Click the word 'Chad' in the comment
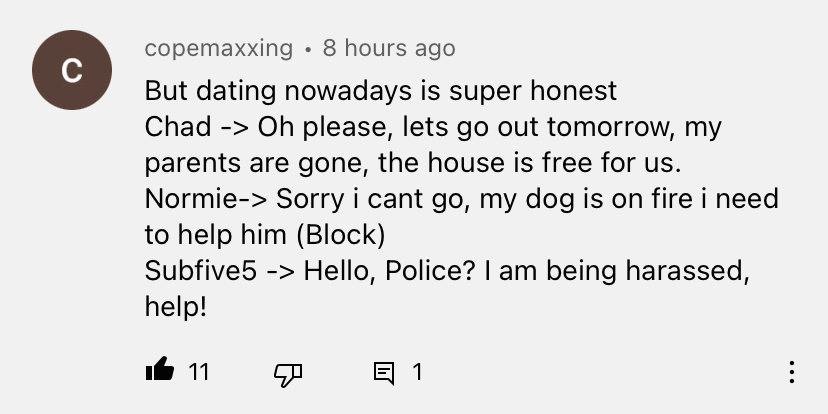828x414 pixels. [x=178, y=127]
